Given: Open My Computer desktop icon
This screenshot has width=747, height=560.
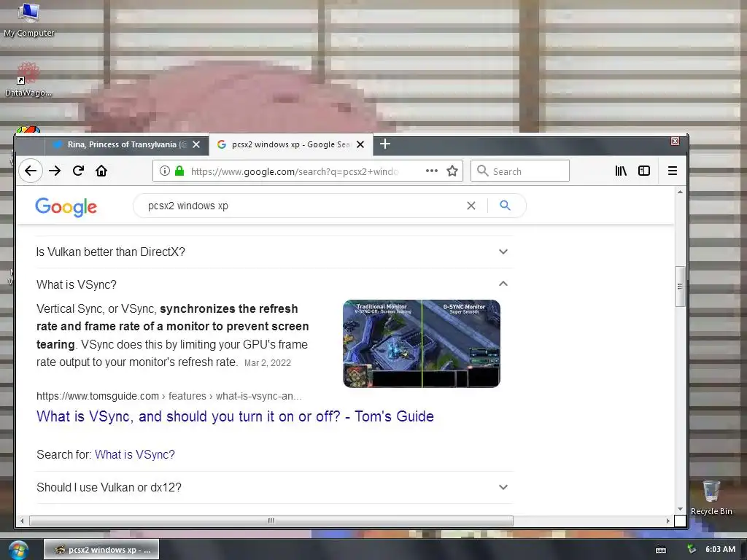Looking at the screenshot, I should (x=28, y=20).
